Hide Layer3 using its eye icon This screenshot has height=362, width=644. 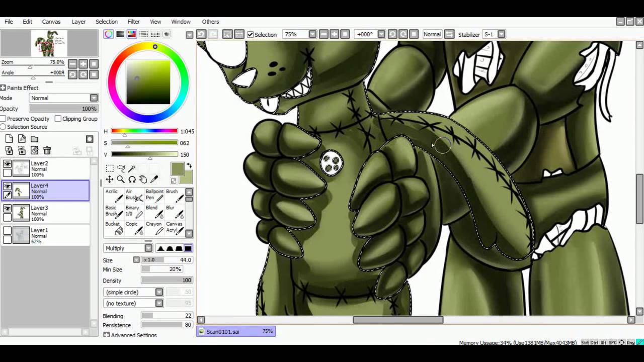(x=7, y=208)
